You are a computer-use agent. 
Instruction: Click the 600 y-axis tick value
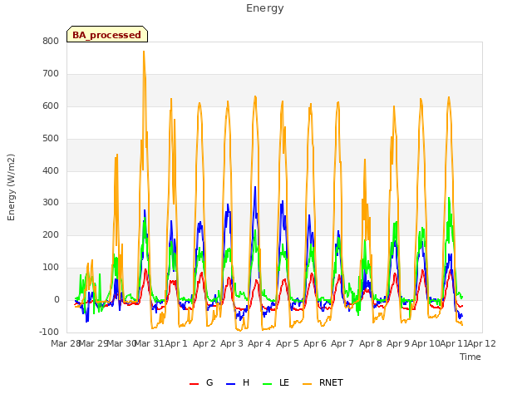click(x=51, y=106)
